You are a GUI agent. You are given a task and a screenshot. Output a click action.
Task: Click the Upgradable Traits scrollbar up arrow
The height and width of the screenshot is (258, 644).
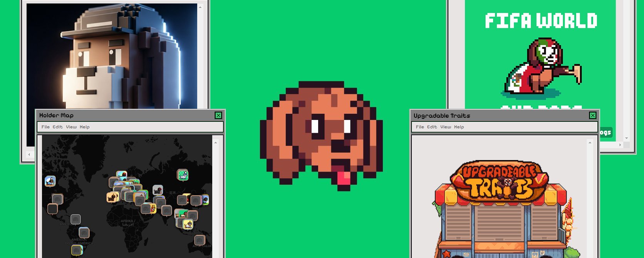coord(590,143)
